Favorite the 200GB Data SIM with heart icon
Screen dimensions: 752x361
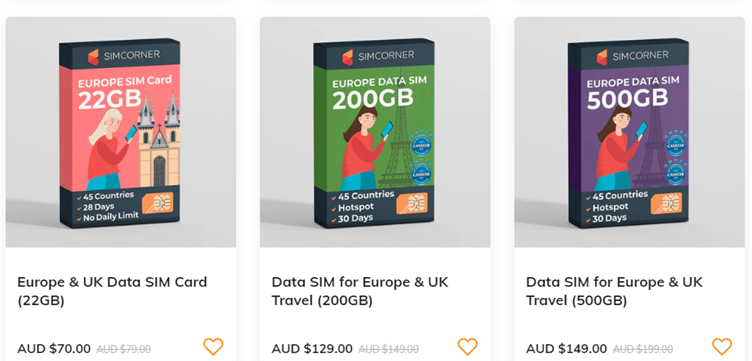click(468, 346)
